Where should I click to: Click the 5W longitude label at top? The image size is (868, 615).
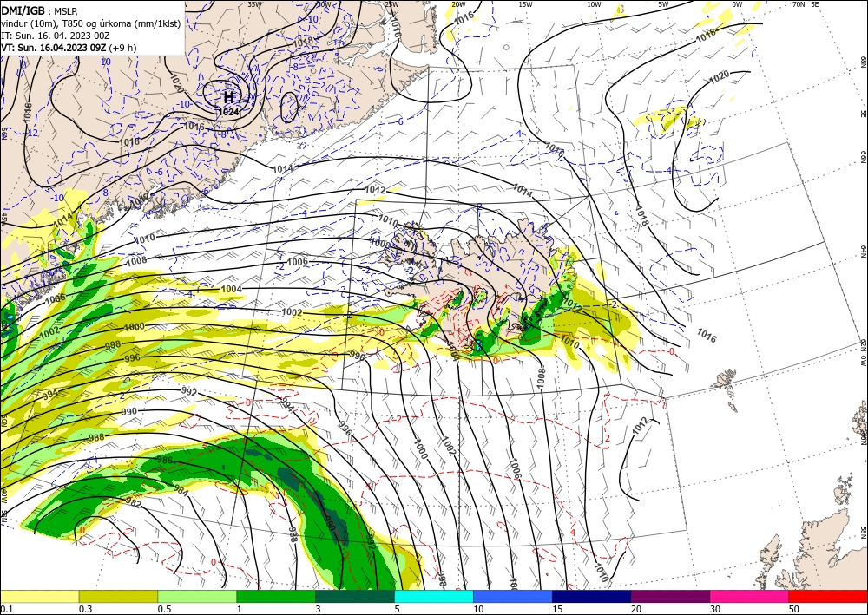(x=664, y=4)
